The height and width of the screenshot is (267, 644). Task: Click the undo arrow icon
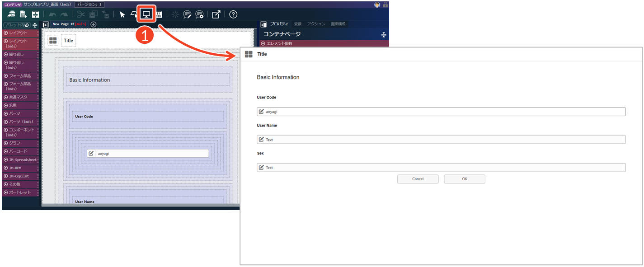52,14
